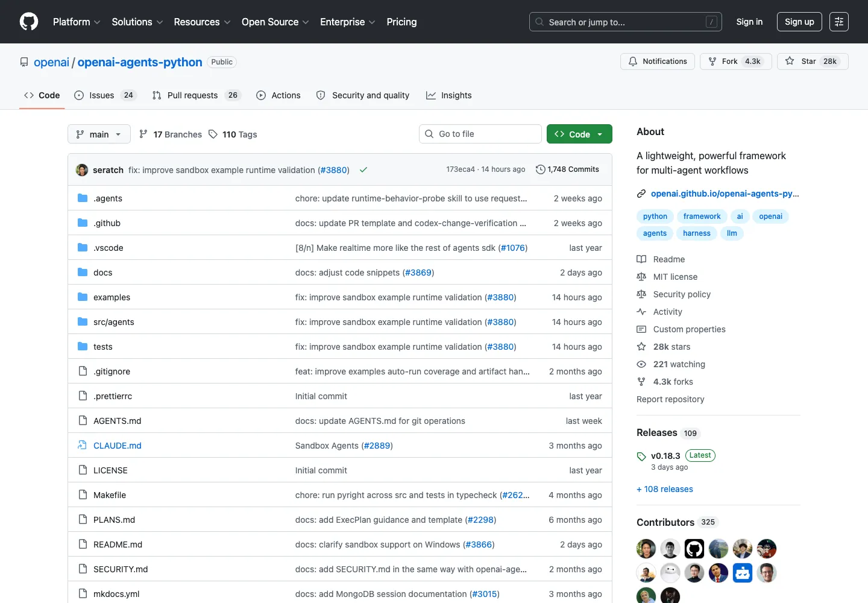The height and width of the screenshot is (603, 868).
Task: Click the tests folder icon
Action: (x=83, y=347)
